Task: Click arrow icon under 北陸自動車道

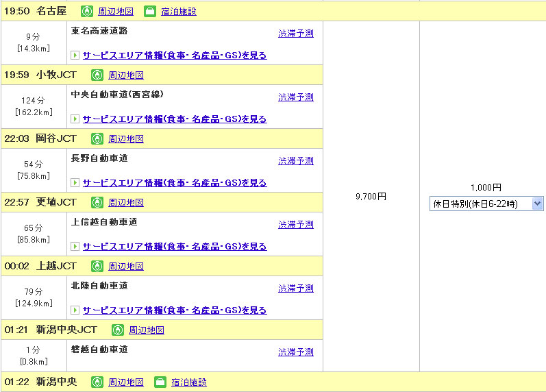Action: click(x=75, y=310)
